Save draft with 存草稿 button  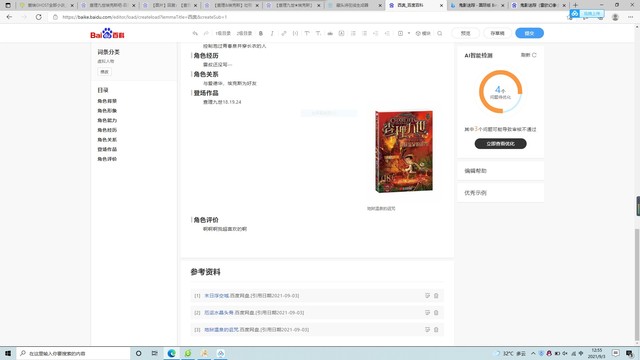pos(497,33)
